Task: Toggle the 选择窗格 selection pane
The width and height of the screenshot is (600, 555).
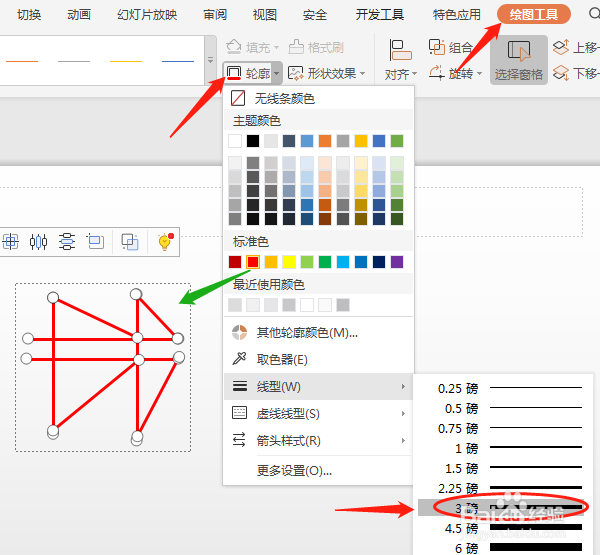Action: coord(518,60)
